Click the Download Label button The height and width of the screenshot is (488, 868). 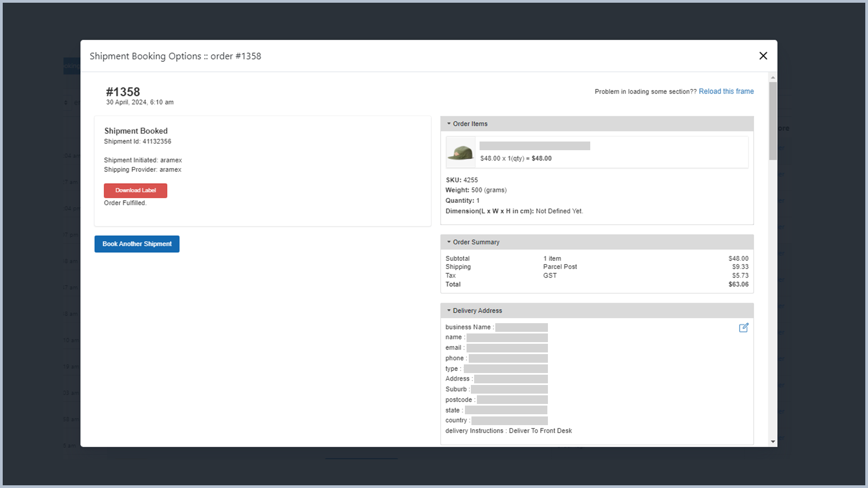click(x=136, y=190)
